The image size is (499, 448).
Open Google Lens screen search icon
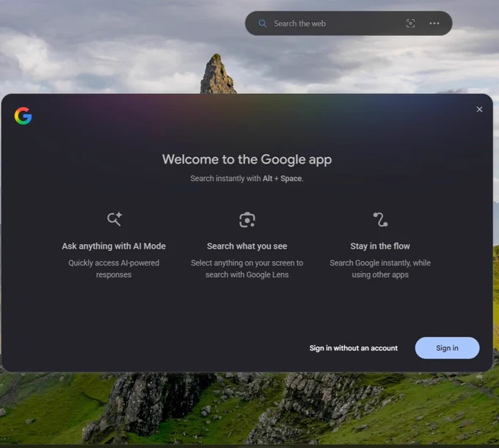coord(410,23)
